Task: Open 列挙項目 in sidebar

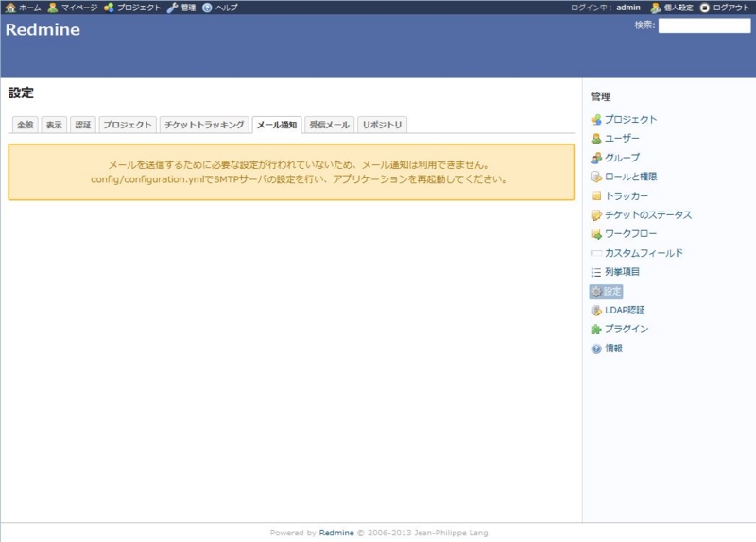Action: coord(623,272)
